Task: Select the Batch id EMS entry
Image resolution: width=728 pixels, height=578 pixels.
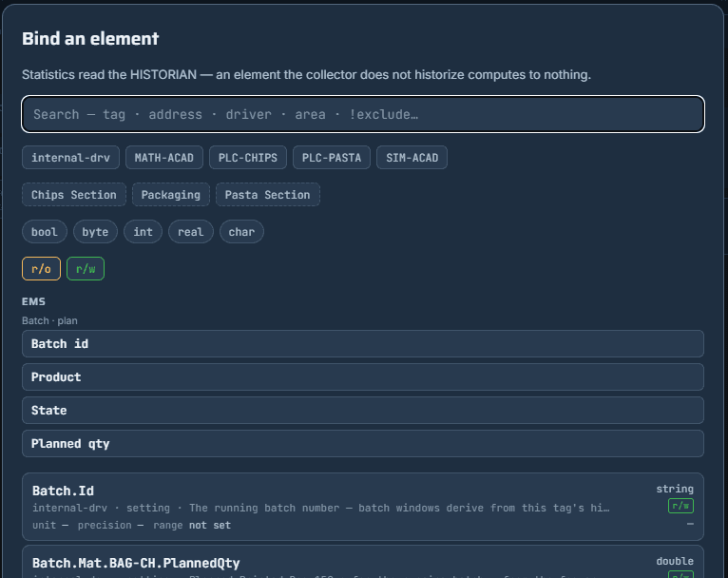Action: [x=363, y=343]
